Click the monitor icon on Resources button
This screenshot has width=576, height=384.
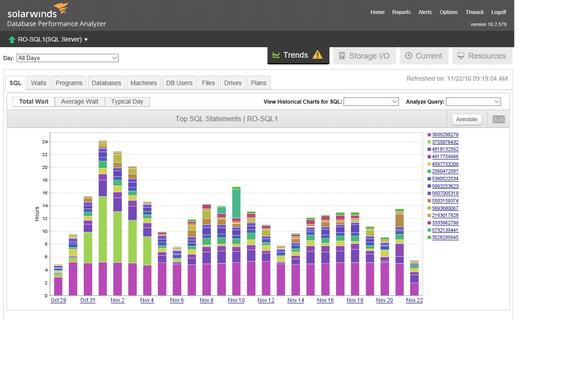pos(461,56)
